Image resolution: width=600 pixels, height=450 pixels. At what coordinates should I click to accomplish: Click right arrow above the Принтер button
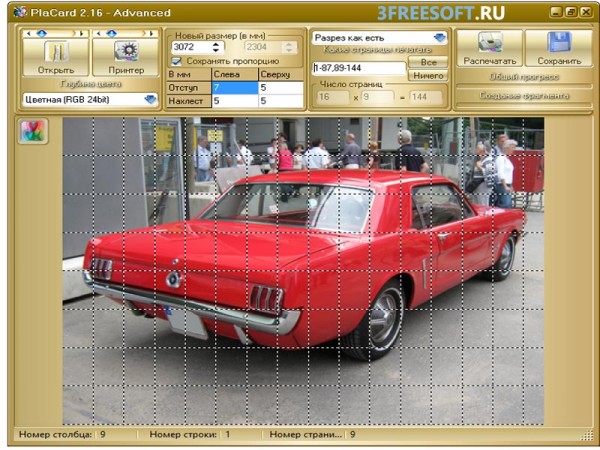150,33
